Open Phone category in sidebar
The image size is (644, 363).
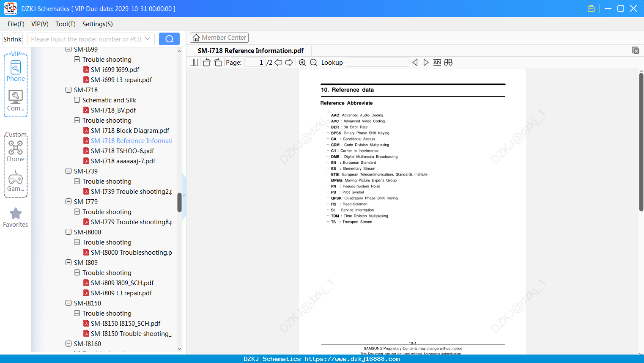click(x=16, y=71)
